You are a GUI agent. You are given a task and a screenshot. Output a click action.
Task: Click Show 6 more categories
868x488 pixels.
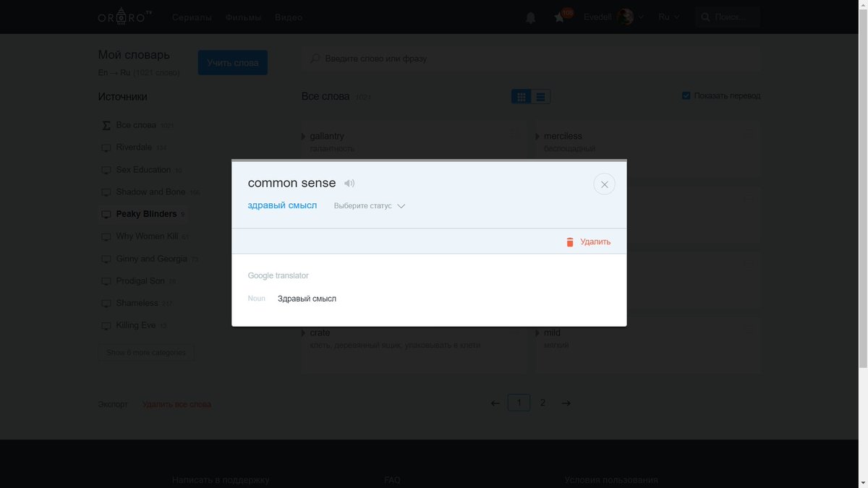[x=146, y=353]
